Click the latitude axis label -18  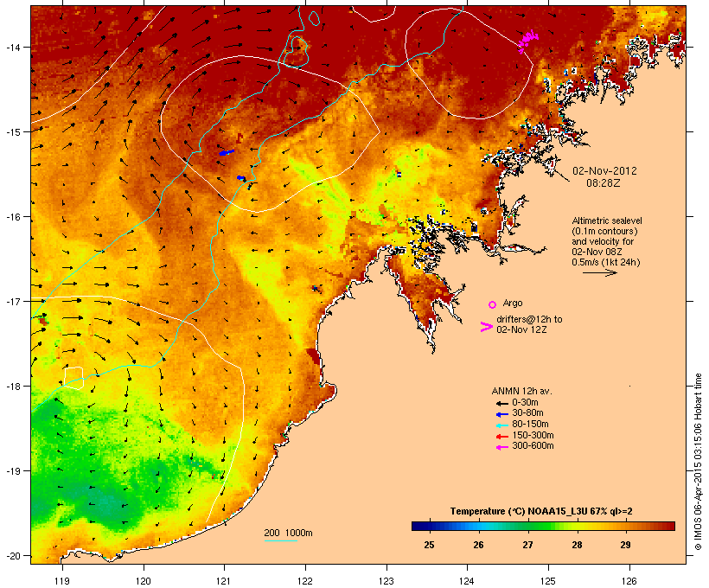tap(12, 387)
